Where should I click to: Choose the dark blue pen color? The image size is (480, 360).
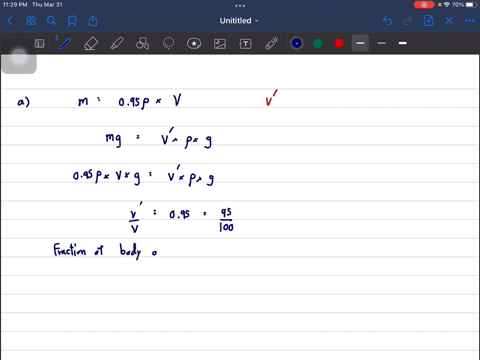coord(297,43)
